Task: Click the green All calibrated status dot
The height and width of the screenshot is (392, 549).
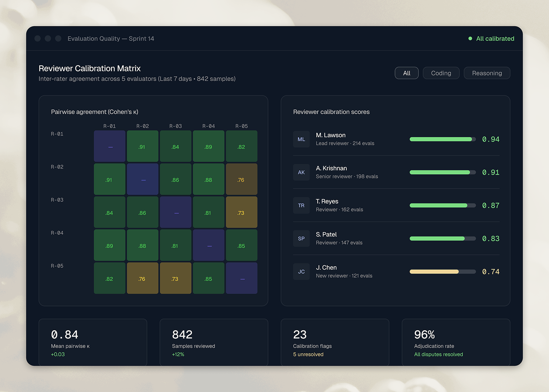Action: [470, 39]
